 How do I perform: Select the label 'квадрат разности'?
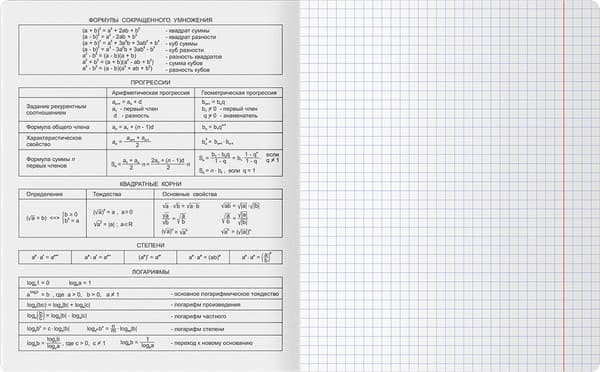(x=192, y=37)
